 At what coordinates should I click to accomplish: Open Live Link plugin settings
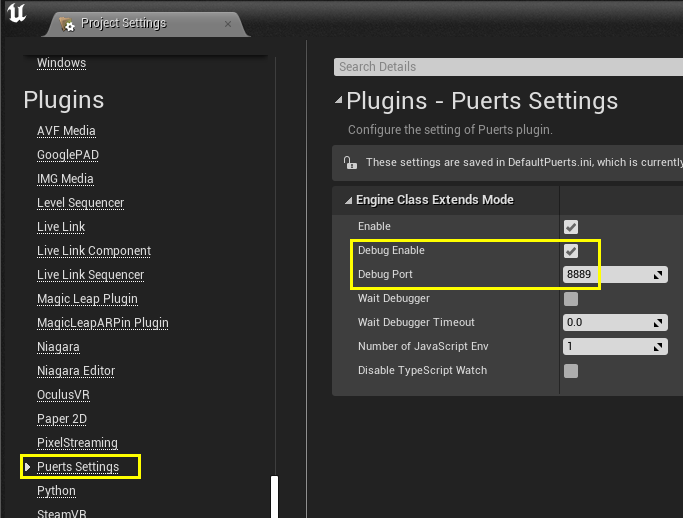point(61,227)
